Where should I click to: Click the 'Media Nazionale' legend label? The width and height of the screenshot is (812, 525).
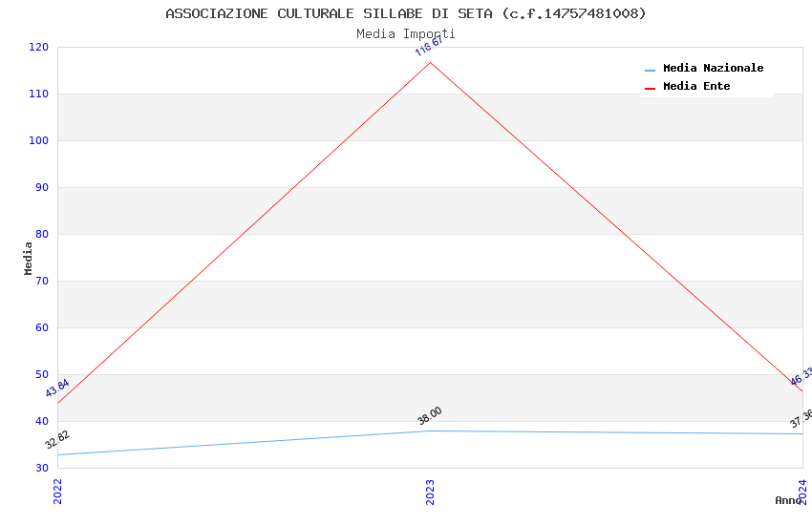point(713,68)
